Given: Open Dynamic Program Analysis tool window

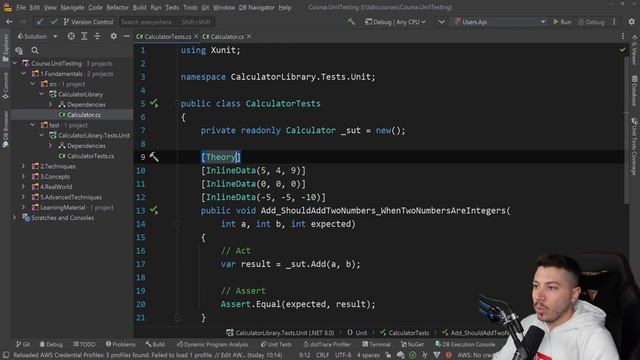Looking at the screenshot, I should pos(213,344).
